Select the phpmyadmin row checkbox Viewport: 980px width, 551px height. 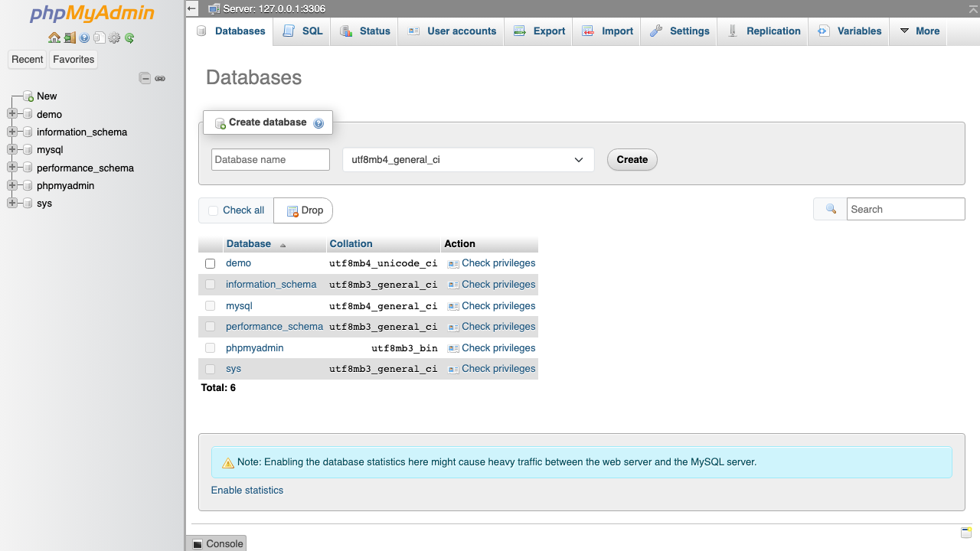(x=211, y=348)
